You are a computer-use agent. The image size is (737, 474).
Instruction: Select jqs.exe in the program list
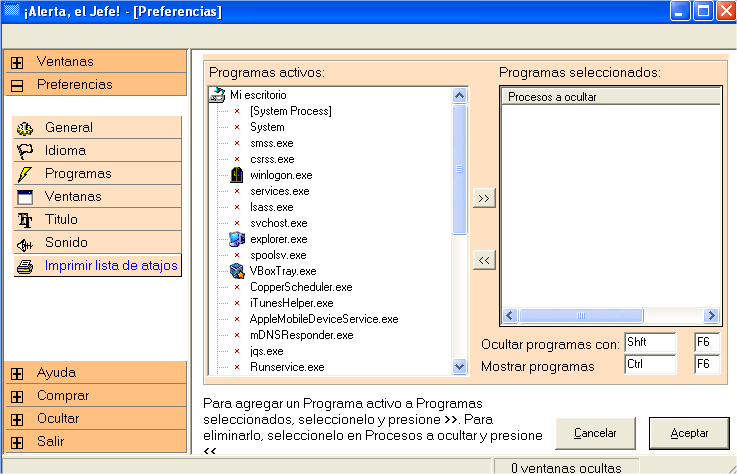[267, 351]
